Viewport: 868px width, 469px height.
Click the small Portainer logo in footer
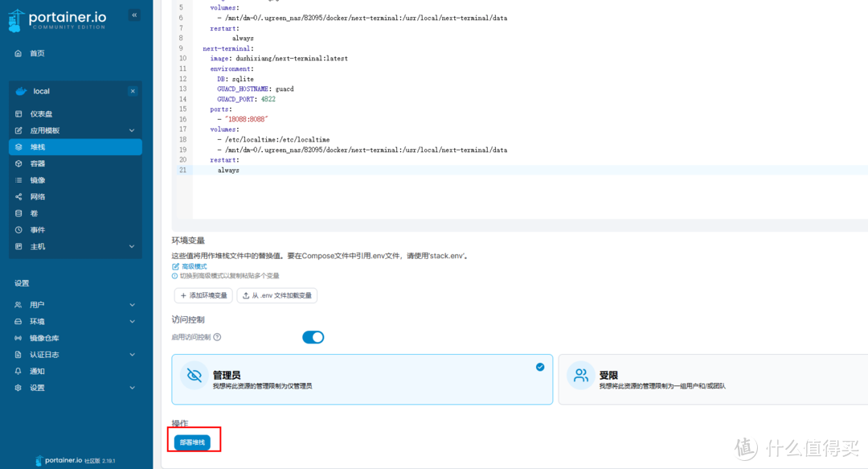click(39, 461)
